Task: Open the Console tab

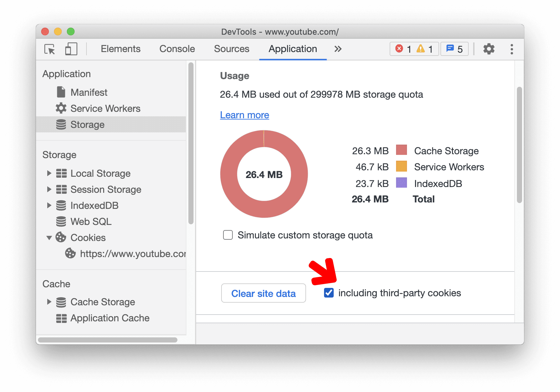Action: tap(177, 49)
